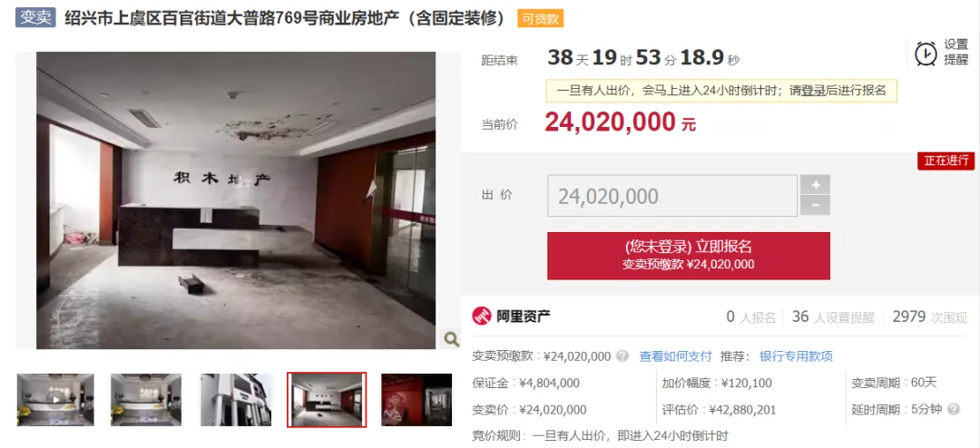Click the main lobby property photo

tap(236, 200)
